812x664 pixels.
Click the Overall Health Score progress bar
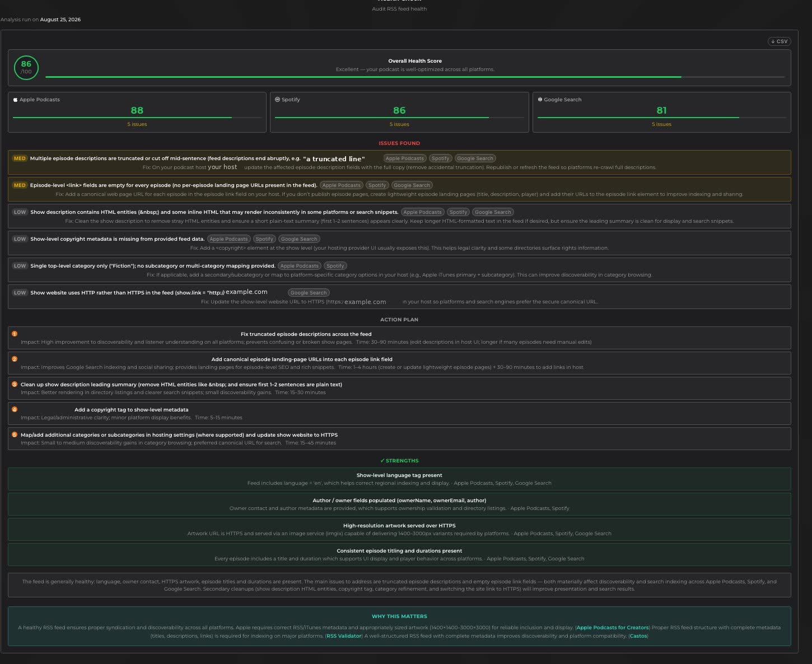pyautogui.click(x=415, y=77)
